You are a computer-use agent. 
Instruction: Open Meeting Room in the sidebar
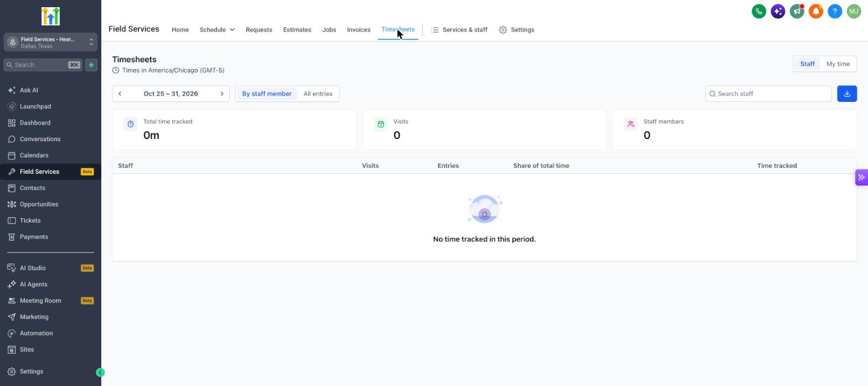[50, 301]
